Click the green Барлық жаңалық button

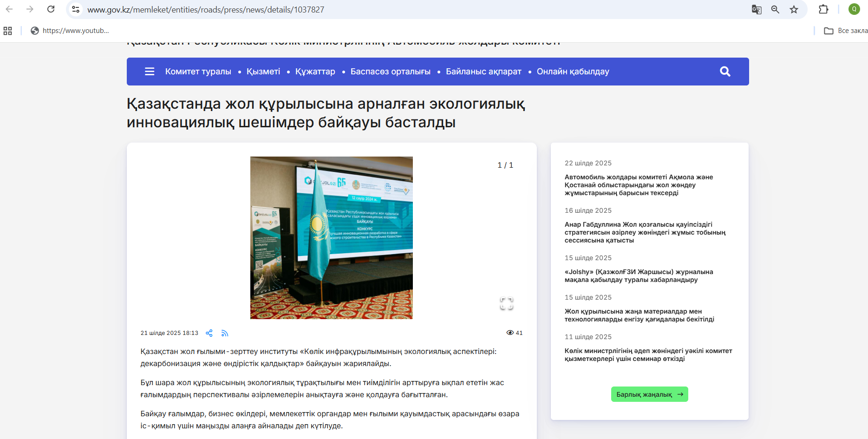(650, 394)
